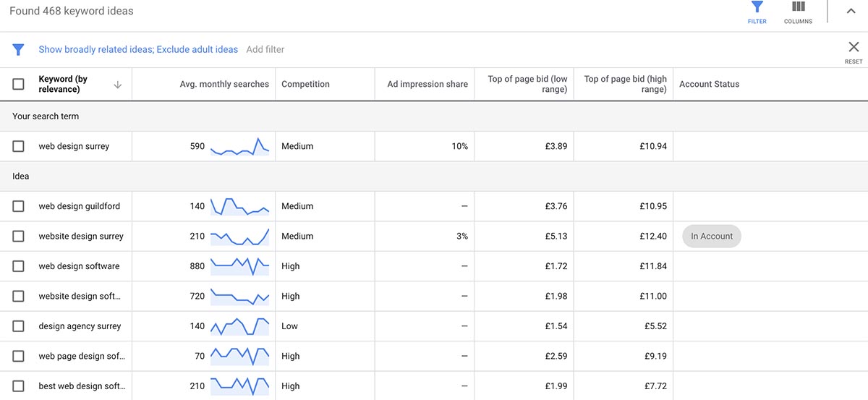The width and height of the screenshot is (868, 400).
Task: Click the 3% ad impression share cell
Action: click(x=462, y=236)
